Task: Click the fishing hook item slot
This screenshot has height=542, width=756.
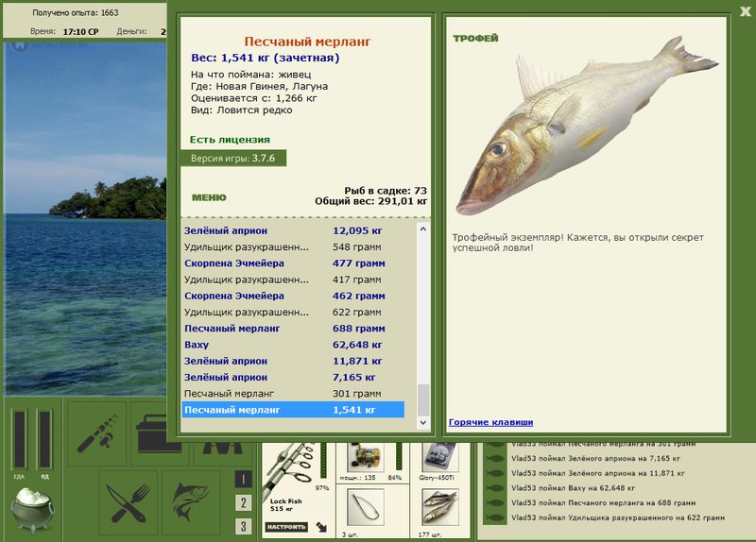Action: click(x=366, y=507)
